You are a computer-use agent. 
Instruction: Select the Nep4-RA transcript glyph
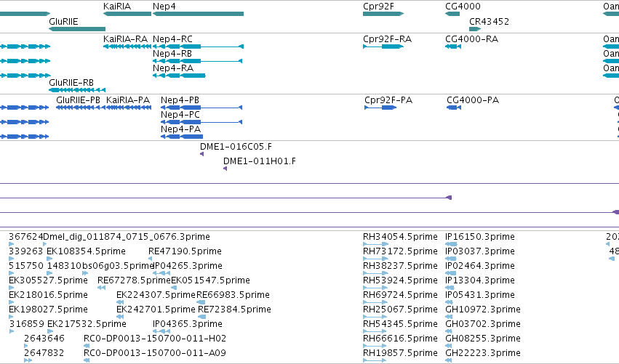tap(179, 76)
